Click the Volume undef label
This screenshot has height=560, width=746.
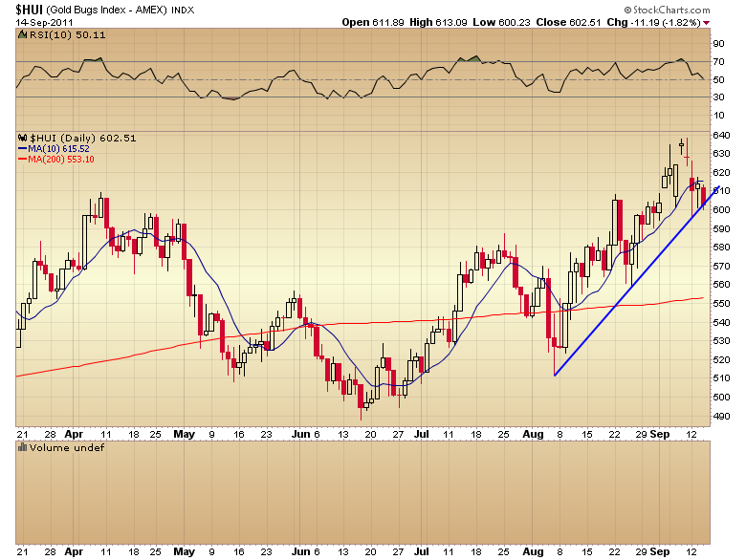(67, 448)
